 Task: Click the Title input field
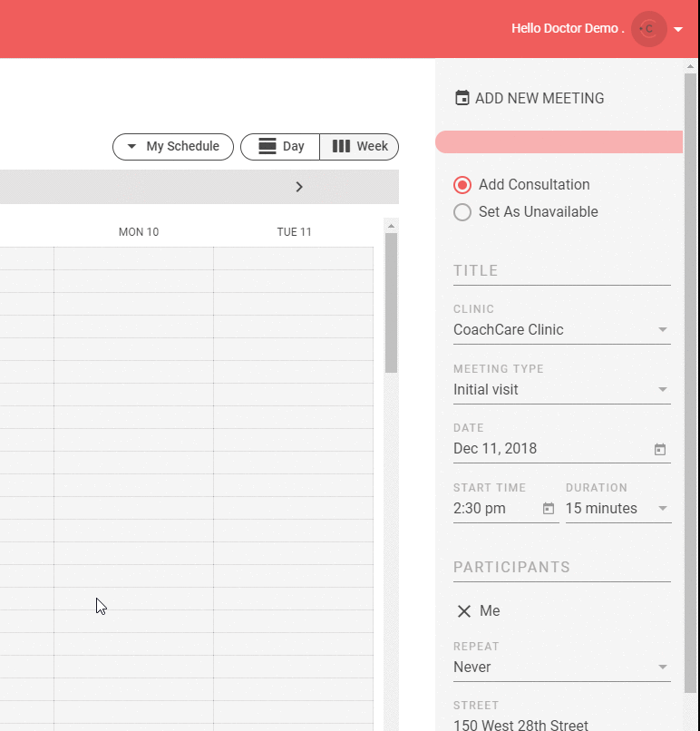561,271
